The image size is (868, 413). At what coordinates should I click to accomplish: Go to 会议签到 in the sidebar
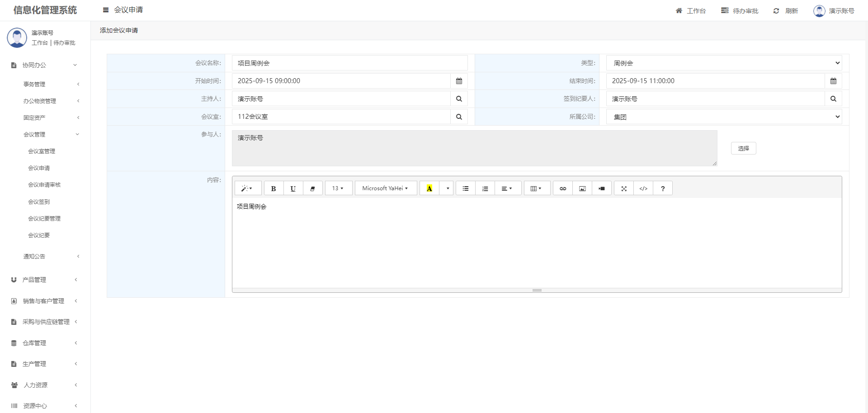[x=39, y=202]
